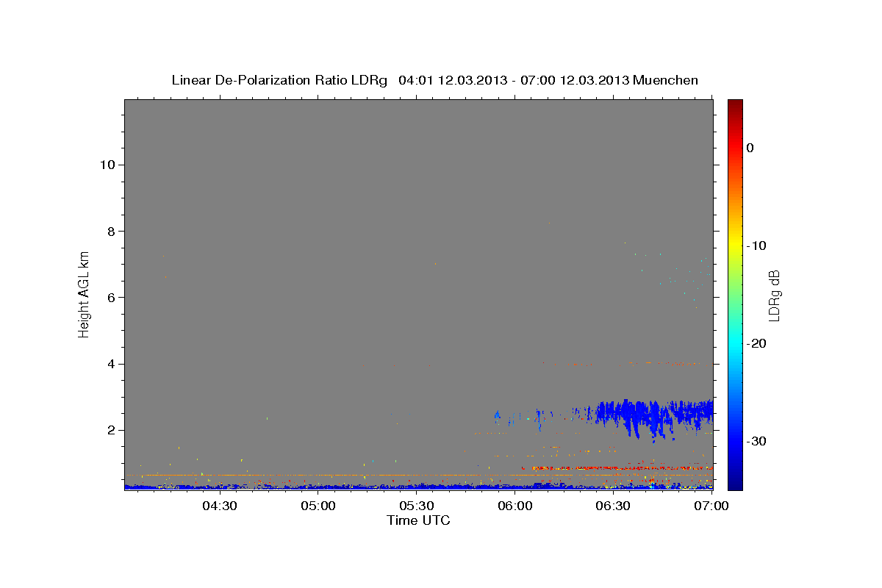The height and width of the screenshot is (588, 882).
Task: Click the height tick label 2
Action: tap(110, 430)
